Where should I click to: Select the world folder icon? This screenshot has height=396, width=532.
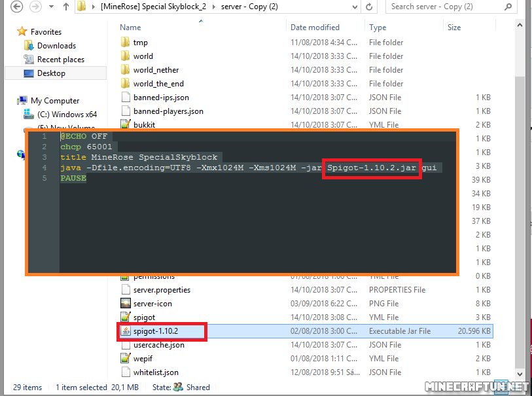pyautogui.click(x=125, y=56)
